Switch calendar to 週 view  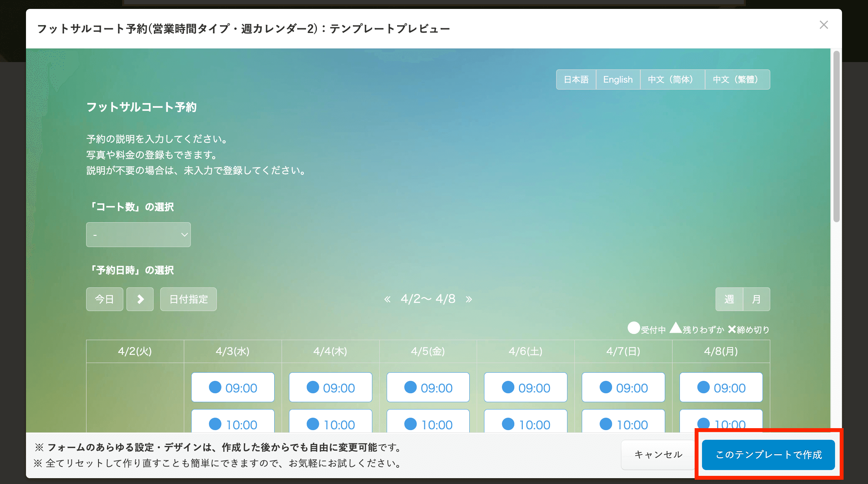click(729, 299)
